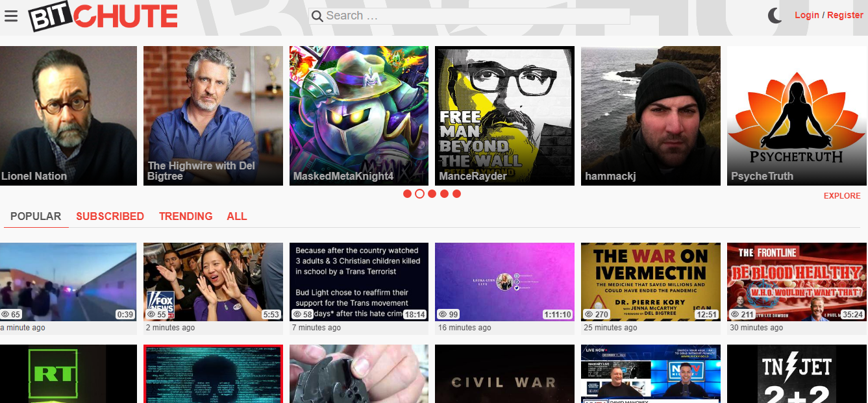Open the MaskedMetaKnight4 channel card
The height and width of the screenshot is (403, 868).
pyautogui.click(x=359, y=116)
